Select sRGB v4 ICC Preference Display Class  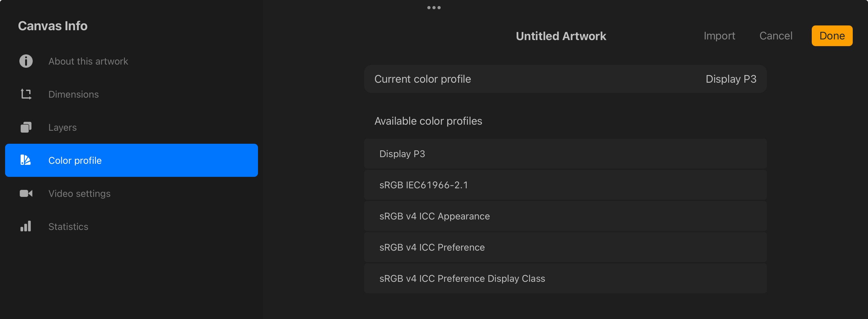[565, 279]
